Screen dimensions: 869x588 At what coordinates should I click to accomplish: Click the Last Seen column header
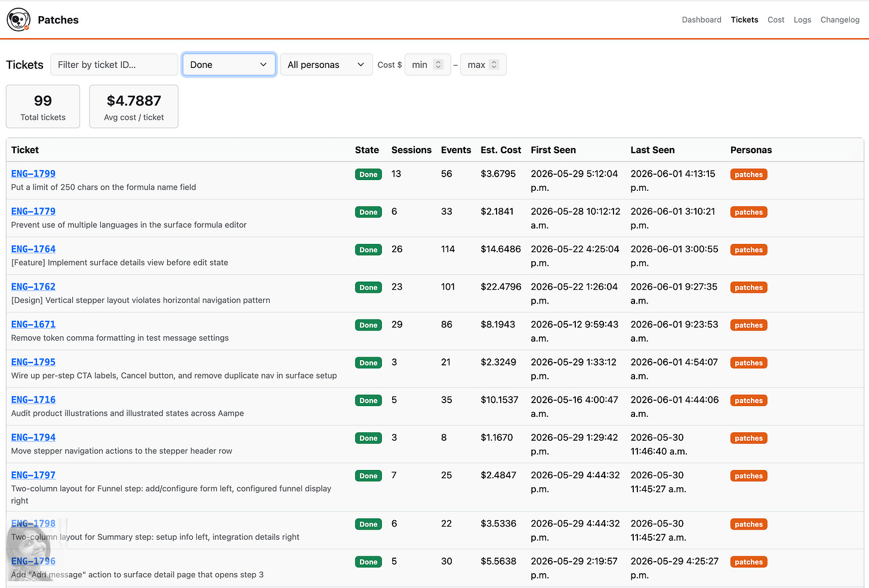pos(652,150)
